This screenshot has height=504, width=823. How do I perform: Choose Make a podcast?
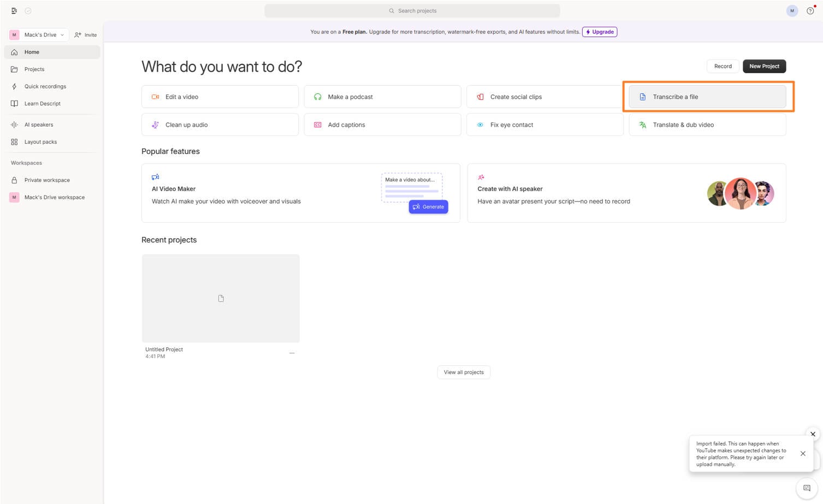tap(382, 97)
